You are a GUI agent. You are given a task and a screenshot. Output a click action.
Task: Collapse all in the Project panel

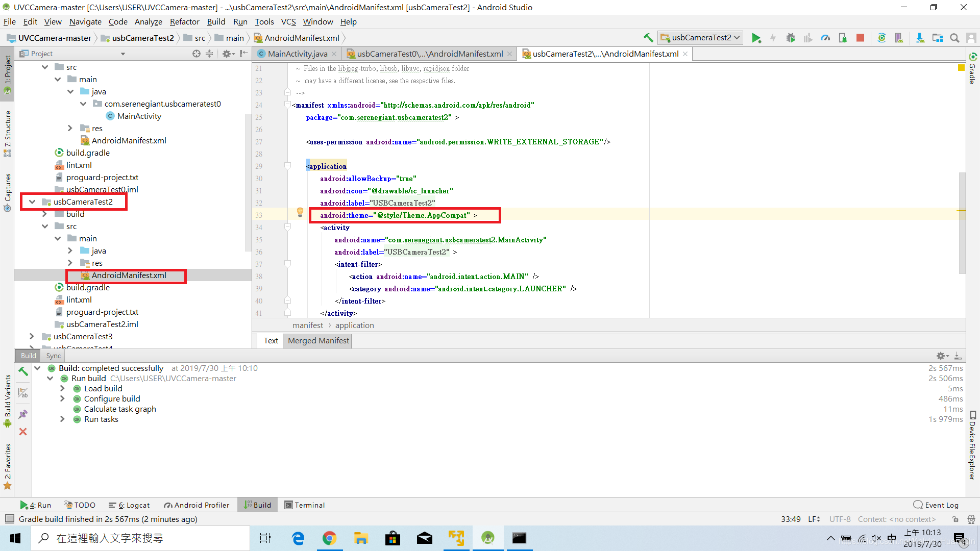209,54
